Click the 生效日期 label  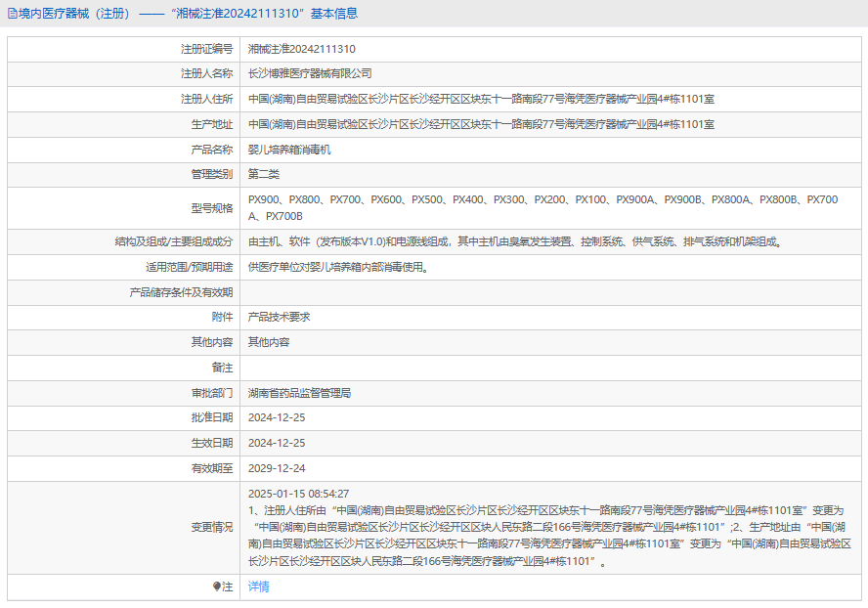tap(212, 443)
